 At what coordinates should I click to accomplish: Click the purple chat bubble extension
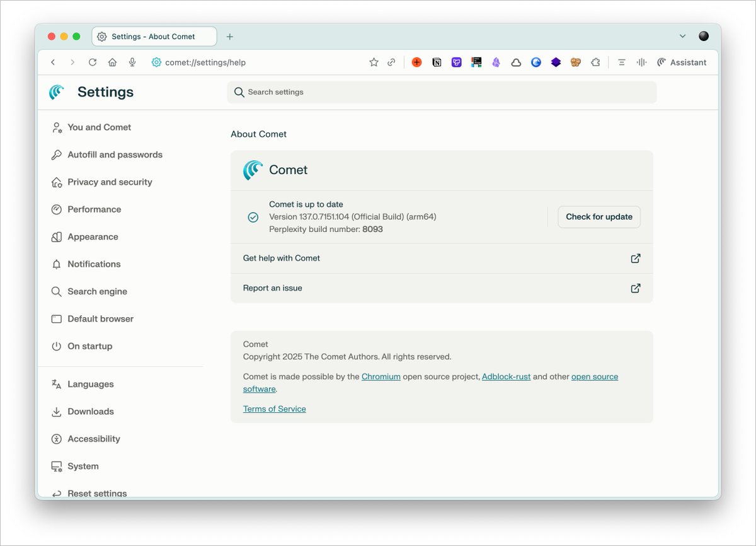[x=457, y=62]
